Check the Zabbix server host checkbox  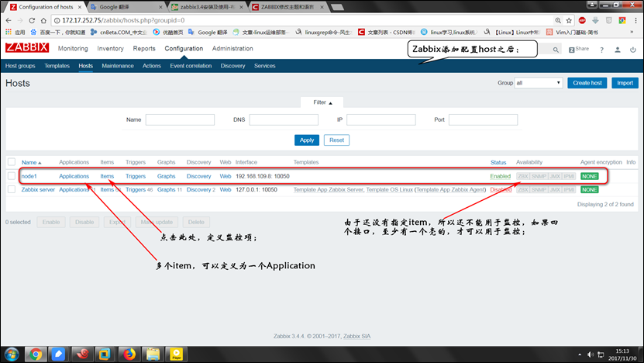(12, 189)
